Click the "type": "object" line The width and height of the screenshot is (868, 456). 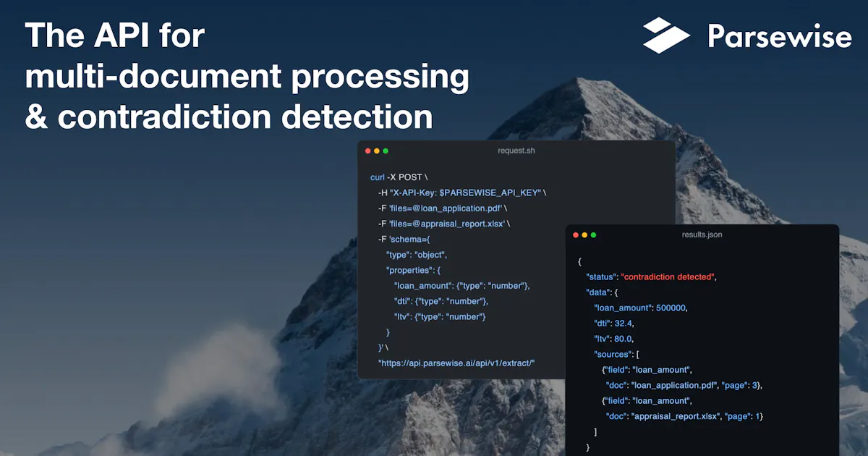coord(417,255)
